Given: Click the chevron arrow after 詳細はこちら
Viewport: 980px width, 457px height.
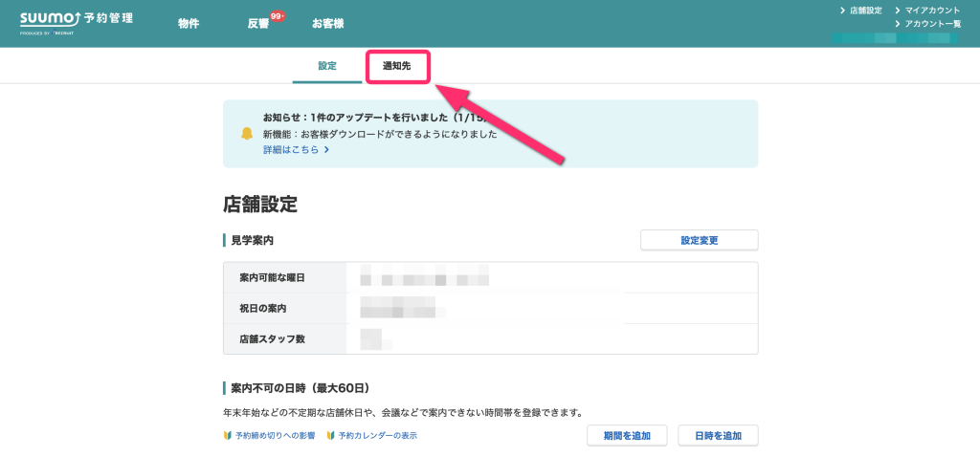Looking at the screenshot, I should [326, 150].
